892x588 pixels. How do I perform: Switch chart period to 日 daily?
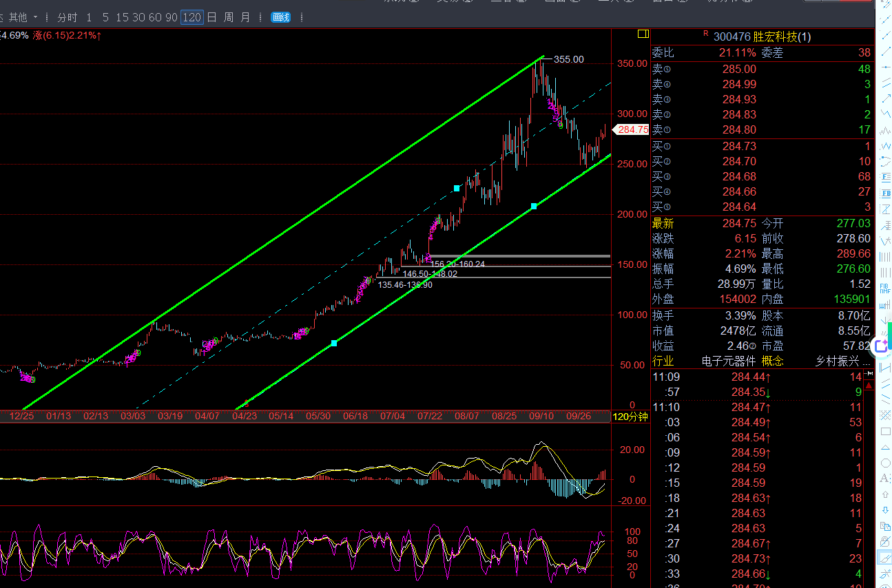pyautogui.click(x=211, y=17)
